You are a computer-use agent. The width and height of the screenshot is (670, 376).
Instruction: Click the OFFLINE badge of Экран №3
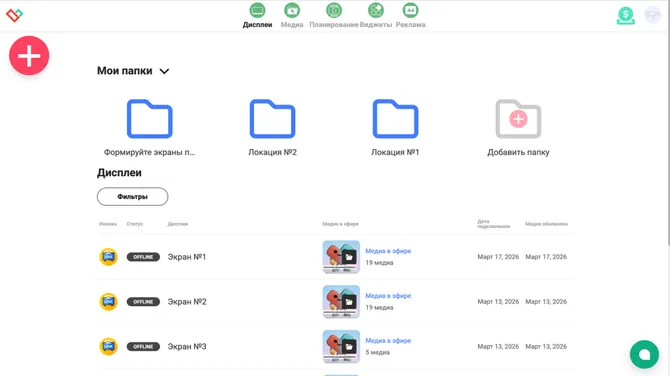pyautogui.click(x=143, y=347)
